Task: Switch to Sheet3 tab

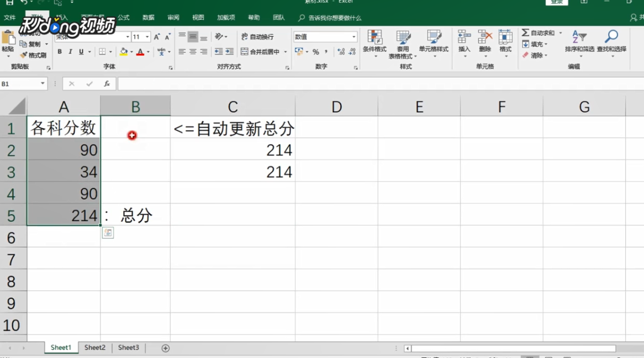Action: 129,348
